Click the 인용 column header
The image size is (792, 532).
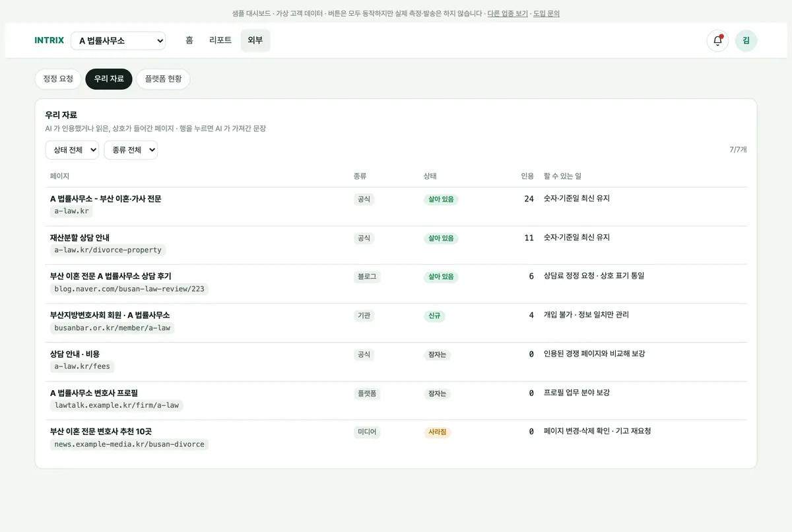[x=527, y=176]
